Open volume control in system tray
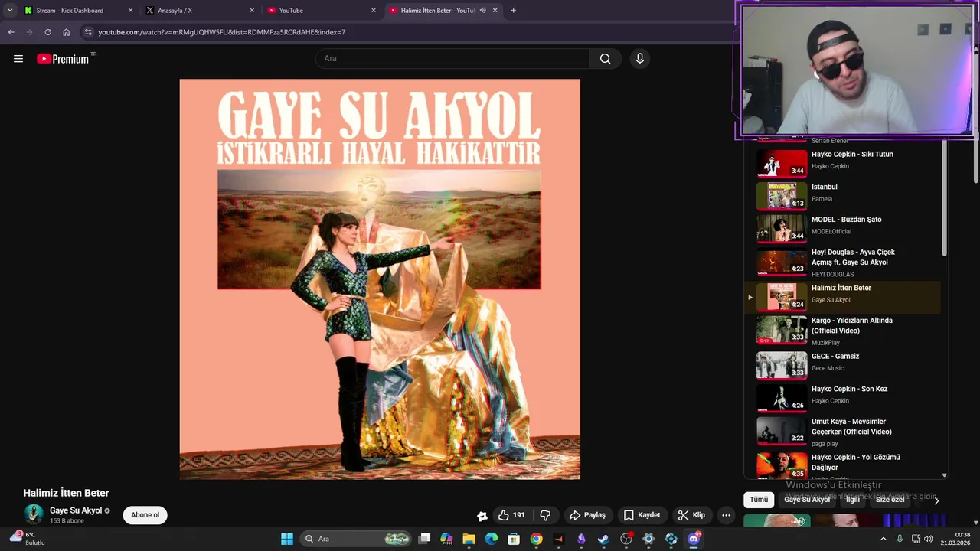Viewport: 980px width, 551px height. point(929,539)
